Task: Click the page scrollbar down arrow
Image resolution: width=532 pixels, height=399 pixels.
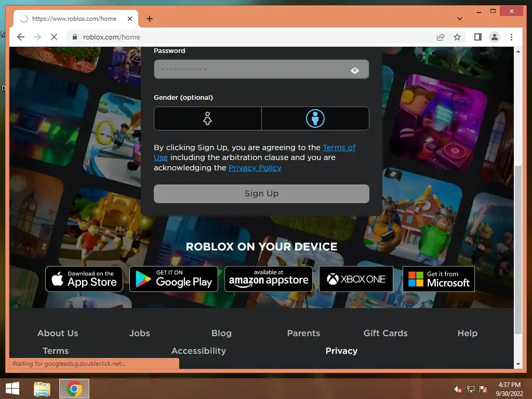Action: pyautogui.click(x=518, y=364)
